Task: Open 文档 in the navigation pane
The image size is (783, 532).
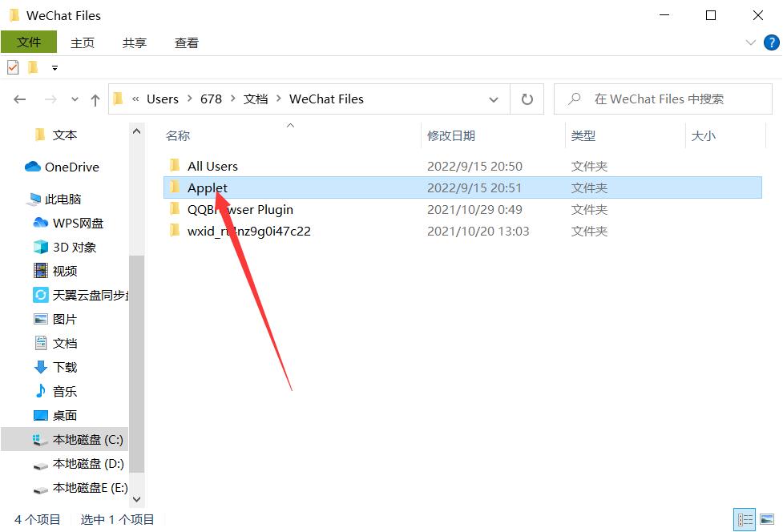Action: click(64, 343)
